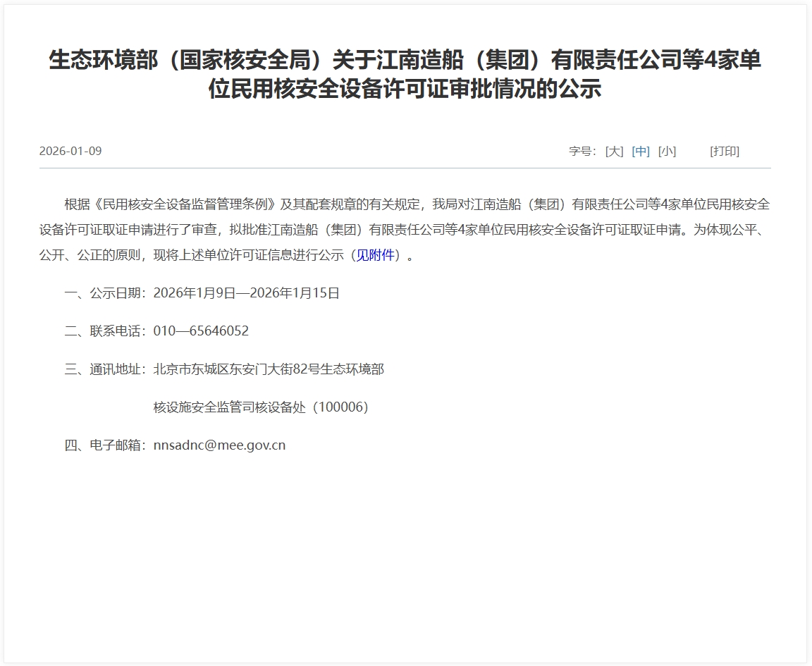Click the phone number 010—65646052

201,331
